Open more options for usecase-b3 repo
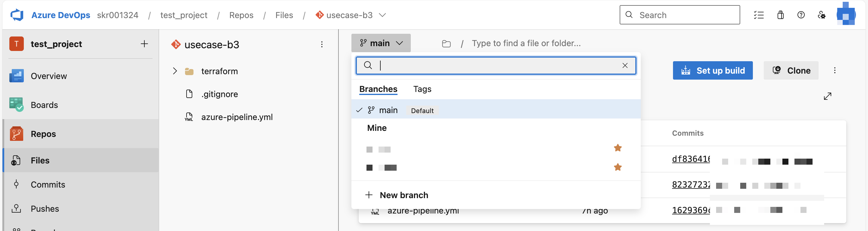The height and width of the screenshot is (231, 868). coord(322,45)
